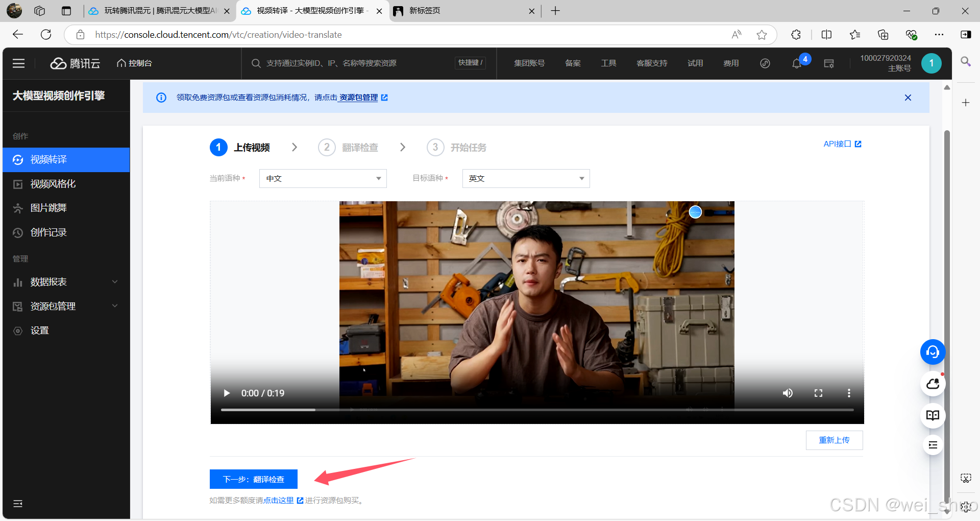Mute the video volume icon
The image size is (980, 521).
coord(788,393)
